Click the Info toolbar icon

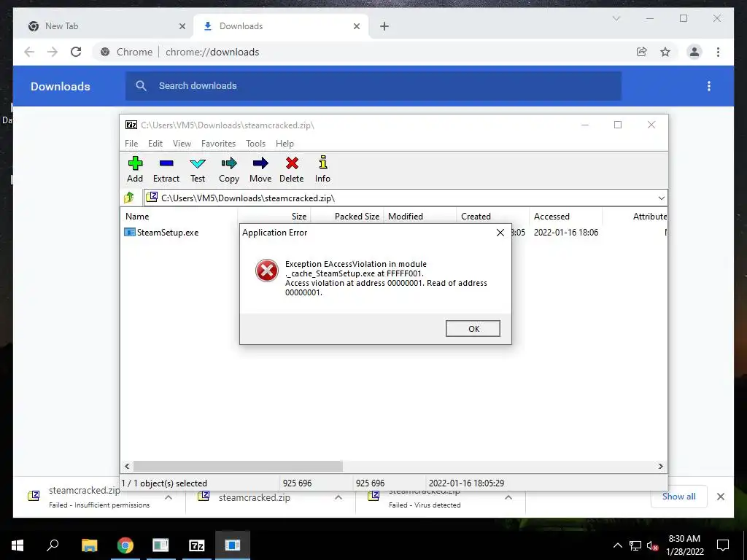(x=322, y=163)
